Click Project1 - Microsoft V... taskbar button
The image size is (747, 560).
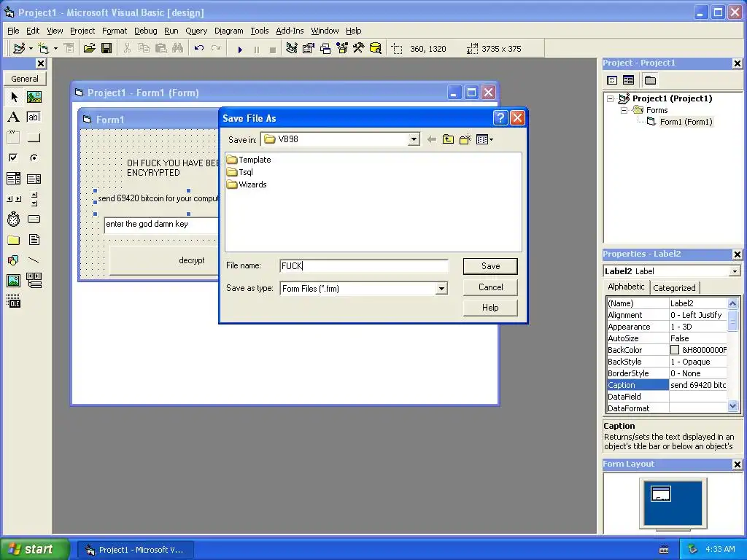135,550
